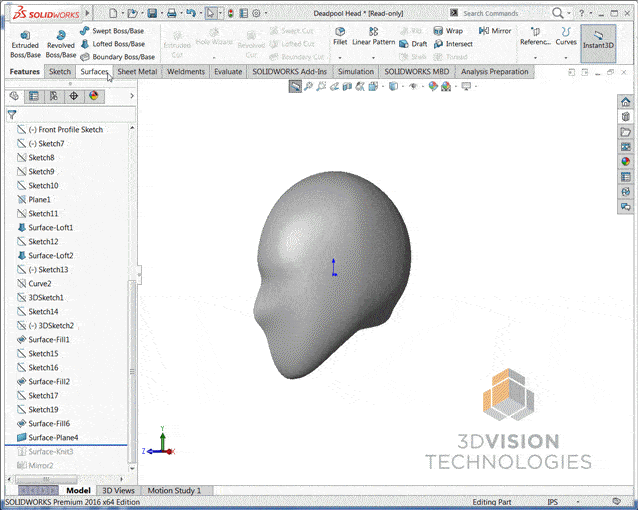Expand the Fillet dropdown arrow

340,58
